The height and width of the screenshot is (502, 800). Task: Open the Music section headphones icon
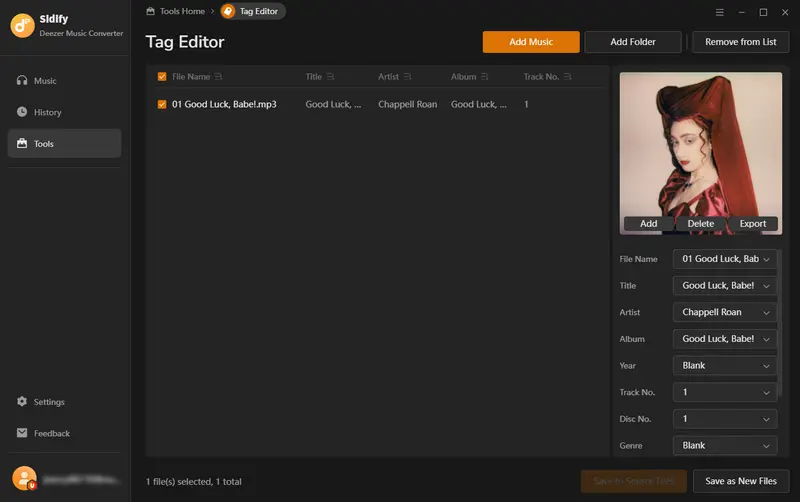click(22, 80)
